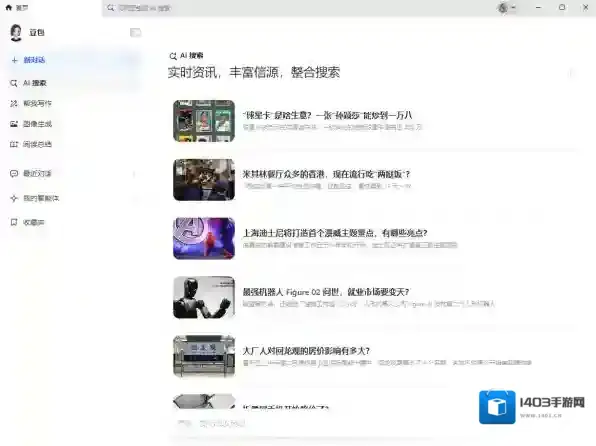
Task: Open the Avengers thumbnail of 上海迪士尼 article
Action: click(x=204, y=238)
